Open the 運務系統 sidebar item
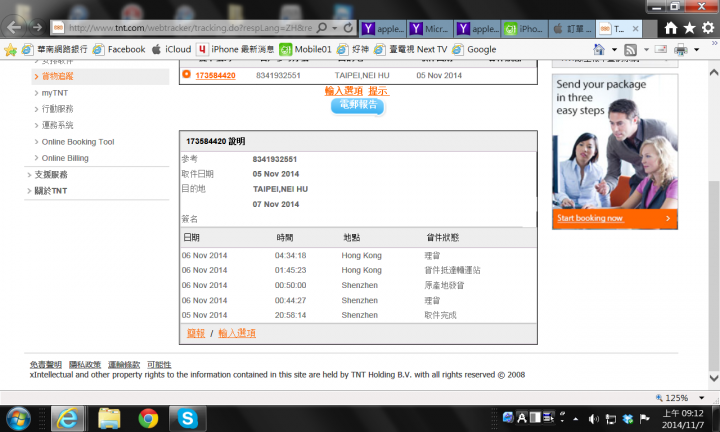The width and height of the screenshot is (720, 432). 57,125
